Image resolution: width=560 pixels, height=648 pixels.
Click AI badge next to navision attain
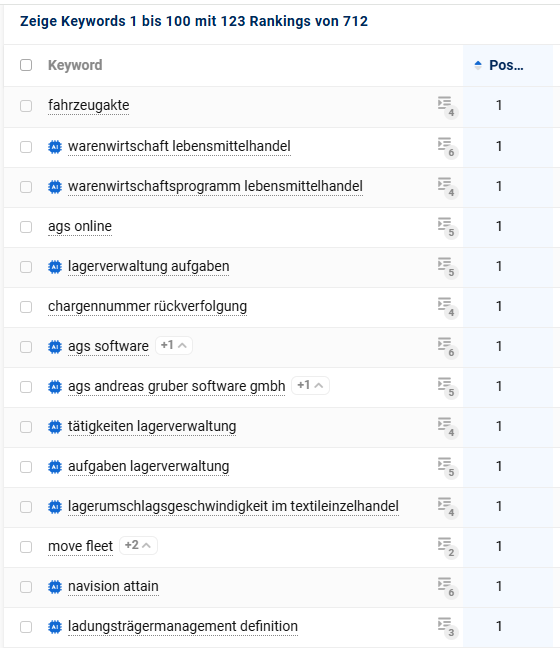55,587
